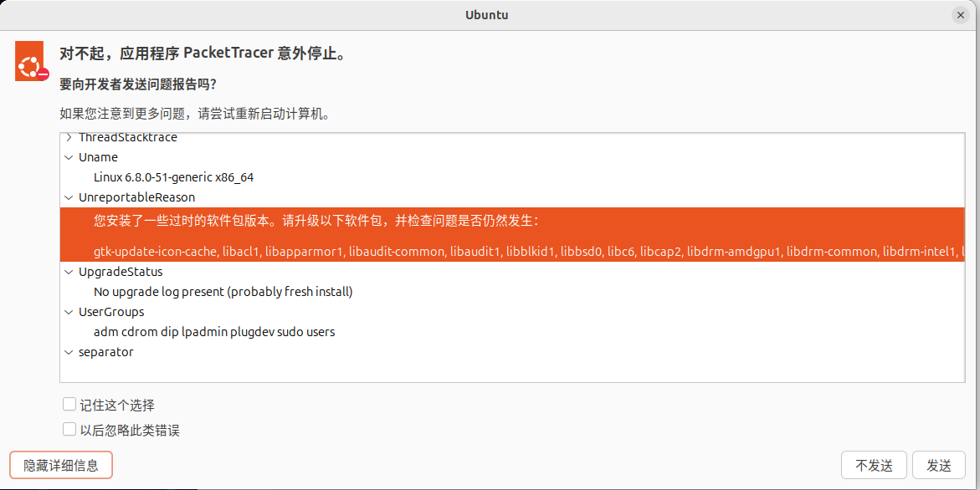This screenshot has width=980, height=490.
Task: Check the 记住这个选择 checkbox
Action: coord(69,405)
